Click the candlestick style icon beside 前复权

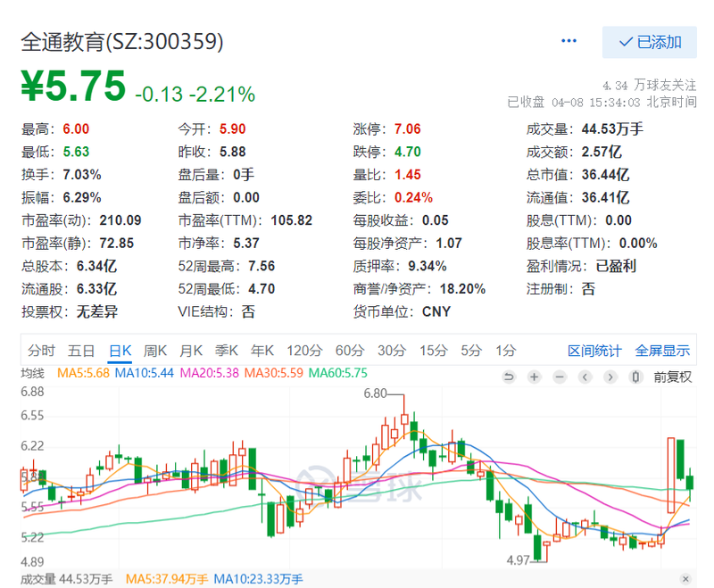point(636,377)
